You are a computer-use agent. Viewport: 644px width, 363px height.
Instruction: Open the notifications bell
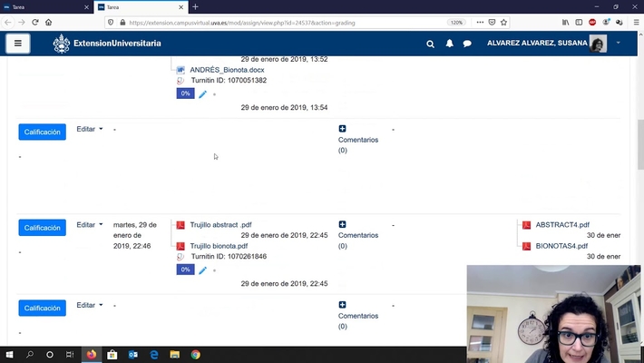coord(449,44)
